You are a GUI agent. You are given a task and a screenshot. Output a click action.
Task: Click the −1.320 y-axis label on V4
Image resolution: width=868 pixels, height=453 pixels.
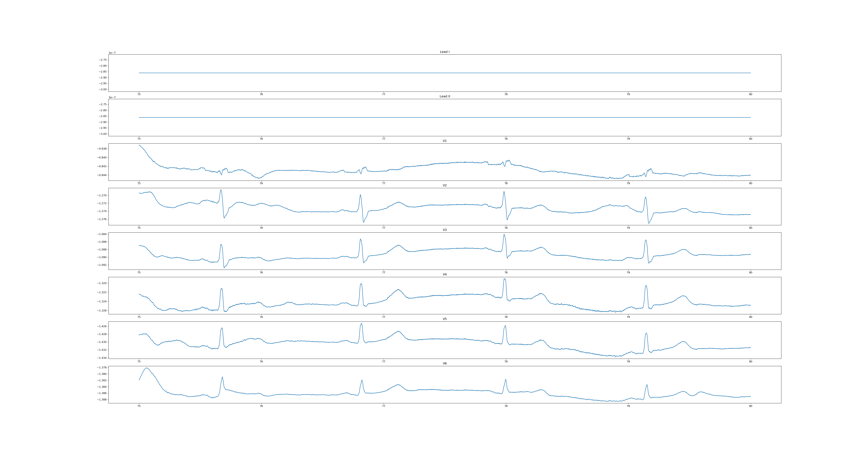tap(102, 283)
